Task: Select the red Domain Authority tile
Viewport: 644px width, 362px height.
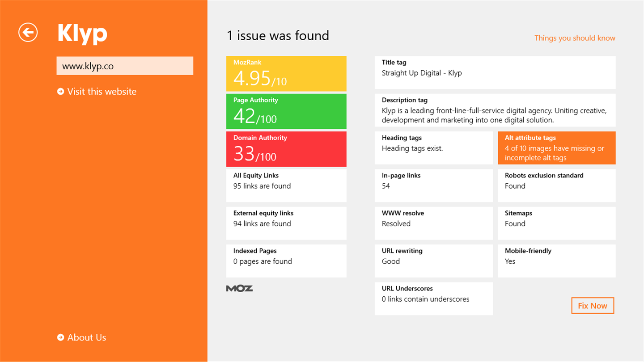Action: [286, 149]
